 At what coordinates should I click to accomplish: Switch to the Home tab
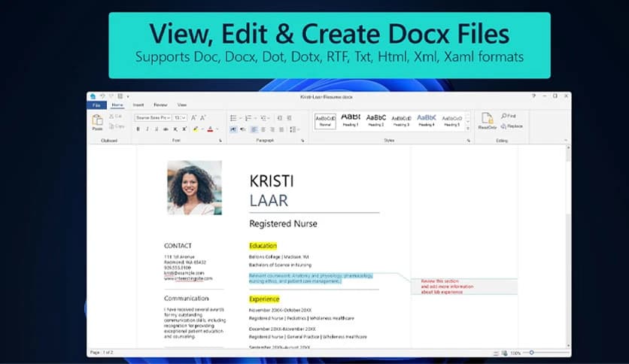pyautogui.click(x=117, y=105)
